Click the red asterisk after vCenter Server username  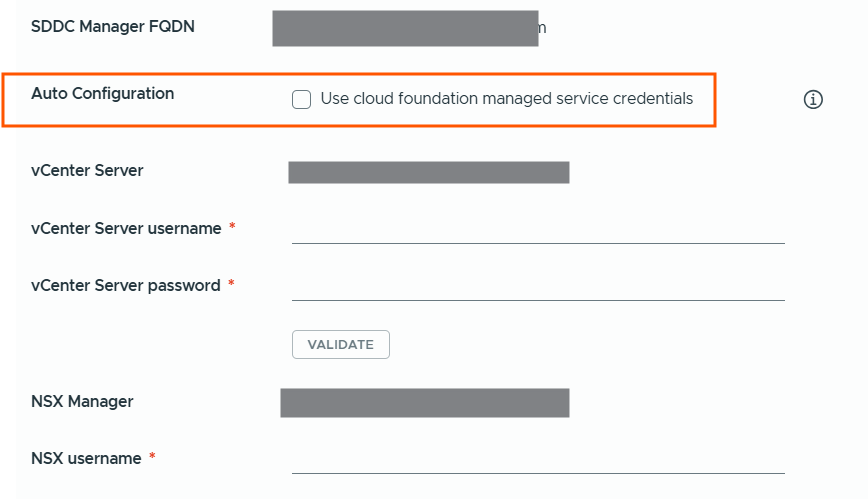point(232,228)
